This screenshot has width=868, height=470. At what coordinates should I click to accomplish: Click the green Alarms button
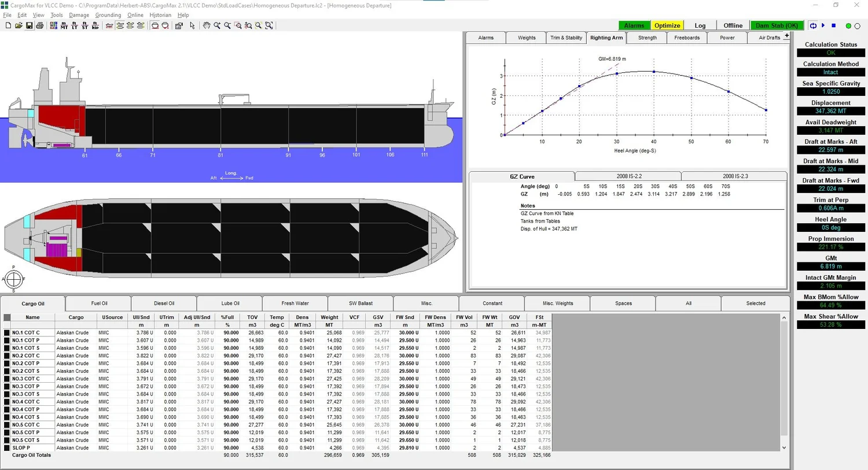pyautogui.click(x=634, y=25)
